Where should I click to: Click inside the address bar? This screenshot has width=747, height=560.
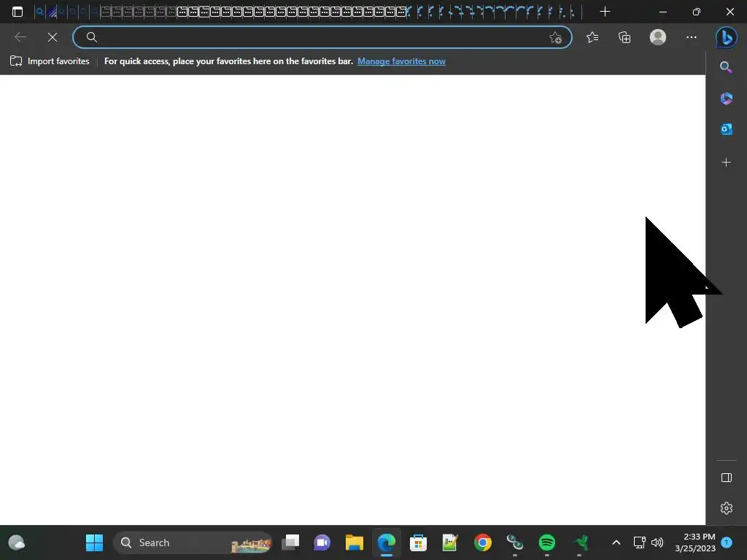pos(322,37)
